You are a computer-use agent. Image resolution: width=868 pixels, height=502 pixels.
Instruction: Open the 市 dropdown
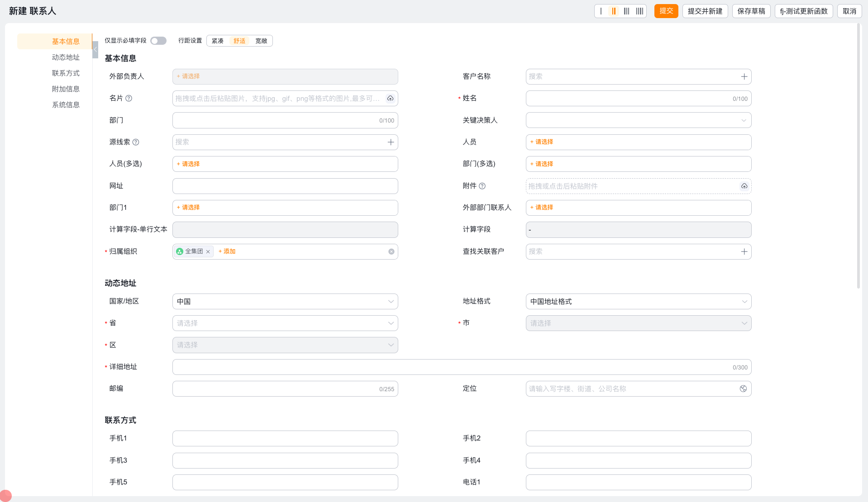tap(639, 323)
